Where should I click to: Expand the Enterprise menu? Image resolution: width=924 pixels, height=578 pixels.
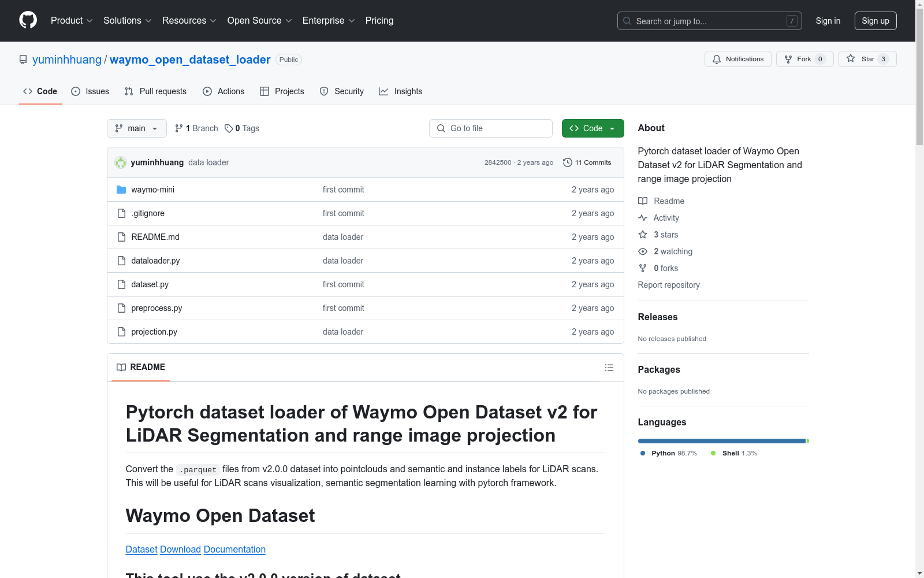[x=329, y=20]
